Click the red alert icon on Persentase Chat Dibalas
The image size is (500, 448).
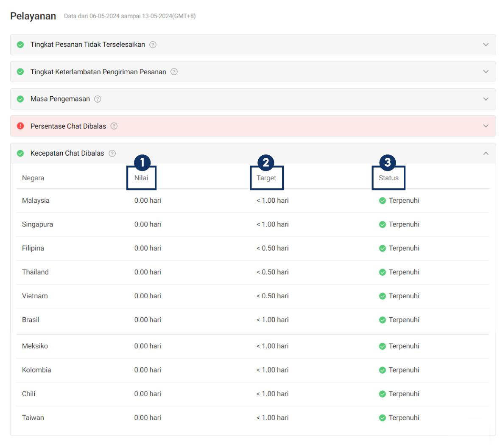tap(20, 126)
